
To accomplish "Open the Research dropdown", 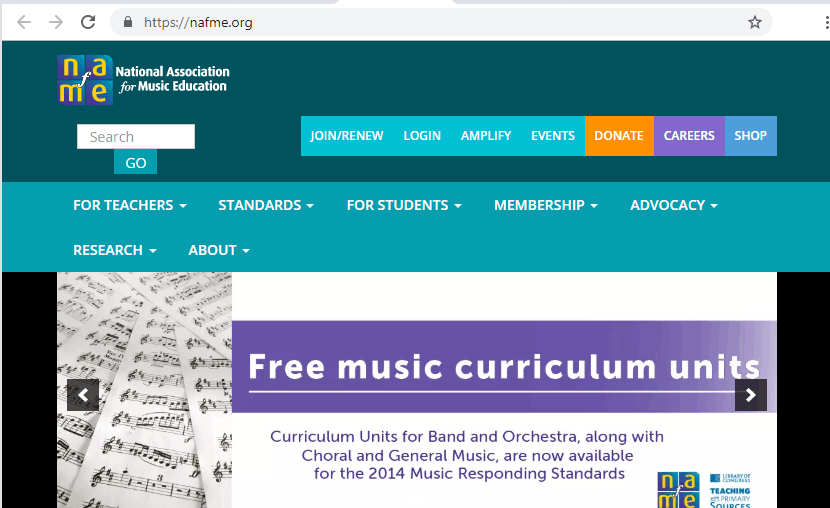I will (114, 250).
